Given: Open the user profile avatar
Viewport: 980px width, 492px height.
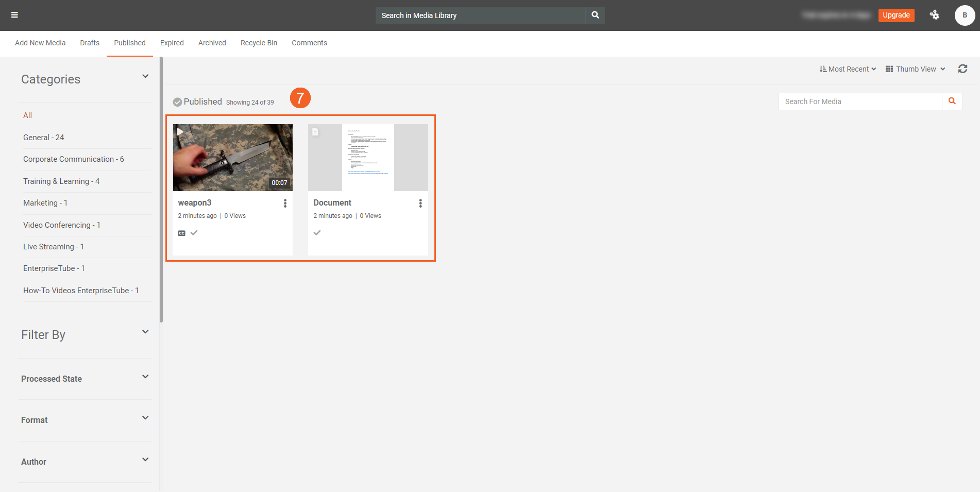Looking at the screenshot, I should tap(965, 15).
